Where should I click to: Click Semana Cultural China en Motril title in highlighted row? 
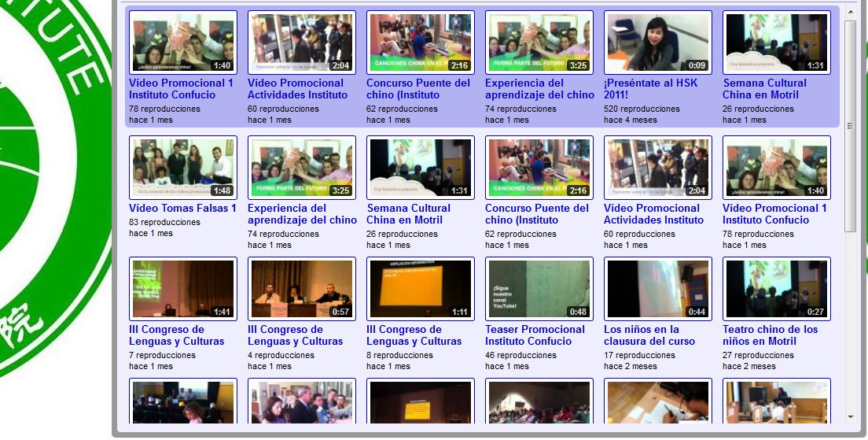tap(764, 89)
